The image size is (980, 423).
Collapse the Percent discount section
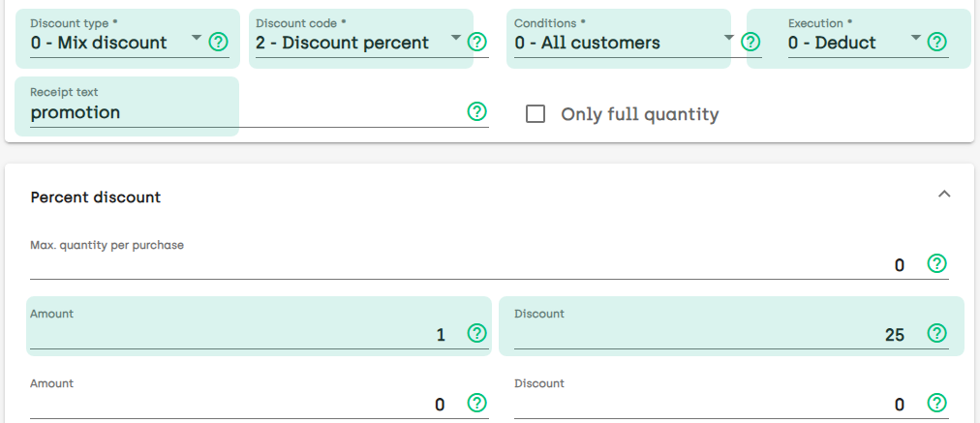pyautogui.click(x=945, y=195)
